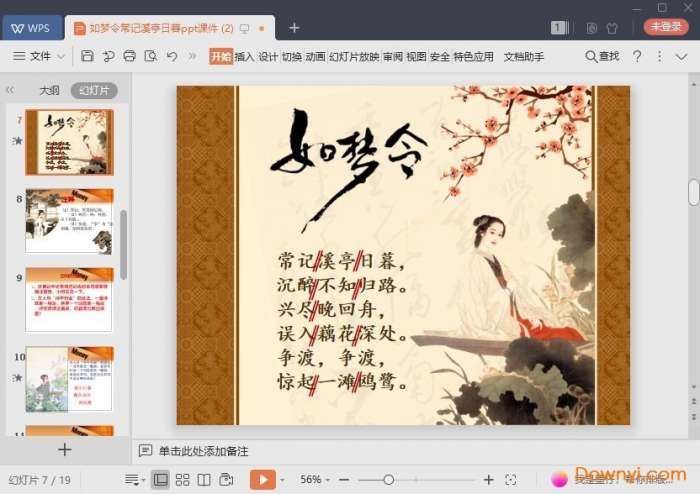700x494 pixels.
Task: Fit slide to window icon
Action: pyautogui.click(x=511, y=480)
